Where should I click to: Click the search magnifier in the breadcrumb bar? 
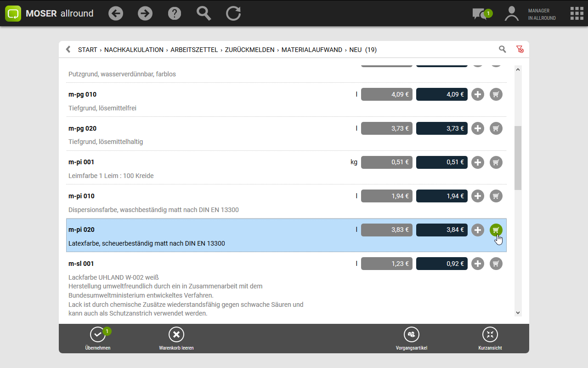[503, 49]
